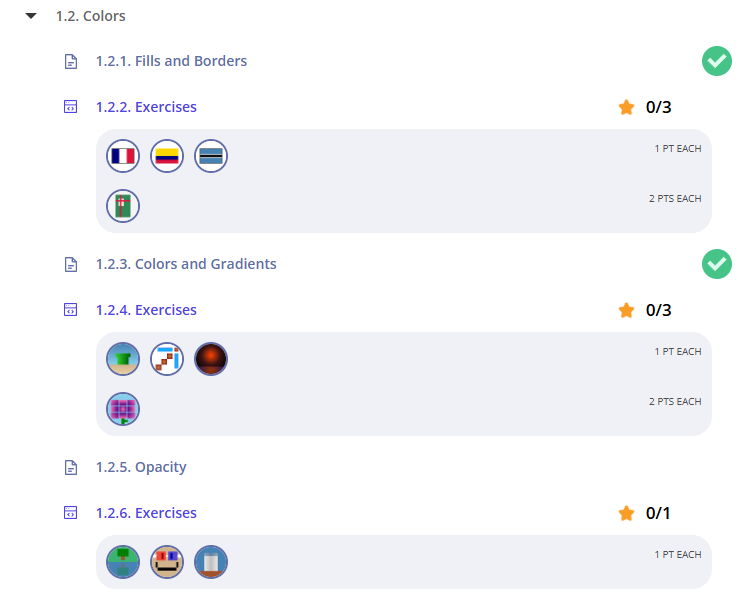Open the purple grid exercise

[123, 409]
